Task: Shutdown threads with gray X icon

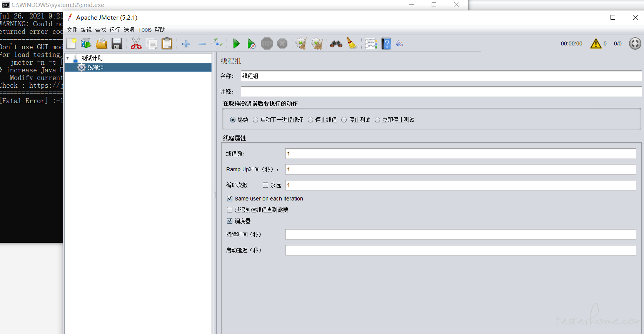Action: pyautogui.click(x=282, y=43)
